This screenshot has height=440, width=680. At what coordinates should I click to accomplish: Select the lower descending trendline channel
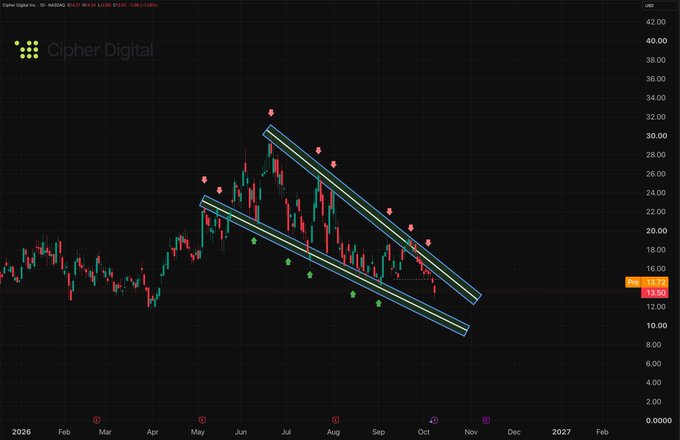click(334, 265)
